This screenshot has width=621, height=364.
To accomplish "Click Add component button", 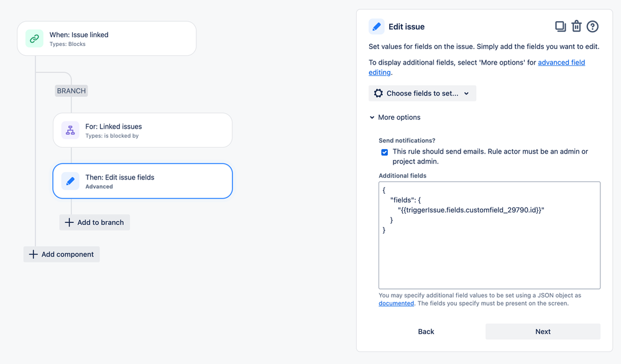I will [x=62, y=255].
